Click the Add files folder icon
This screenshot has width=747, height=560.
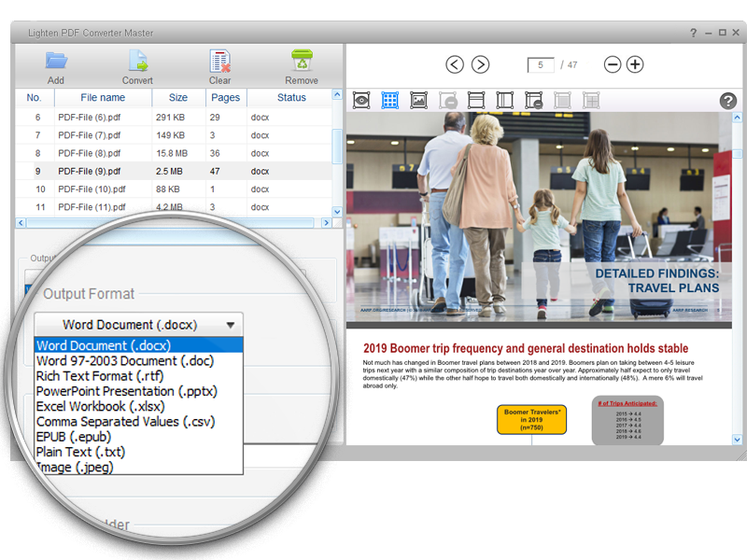pos(56,61)
